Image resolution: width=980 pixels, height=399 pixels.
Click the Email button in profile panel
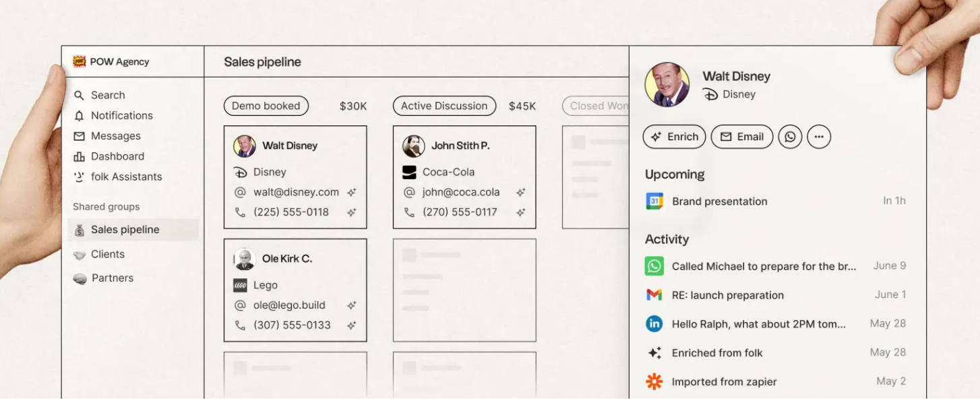tap(742, 137)
